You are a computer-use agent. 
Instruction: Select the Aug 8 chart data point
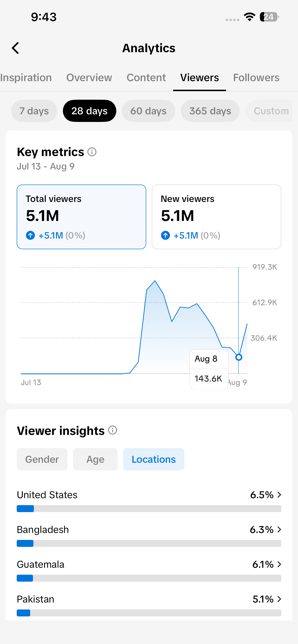239,357
